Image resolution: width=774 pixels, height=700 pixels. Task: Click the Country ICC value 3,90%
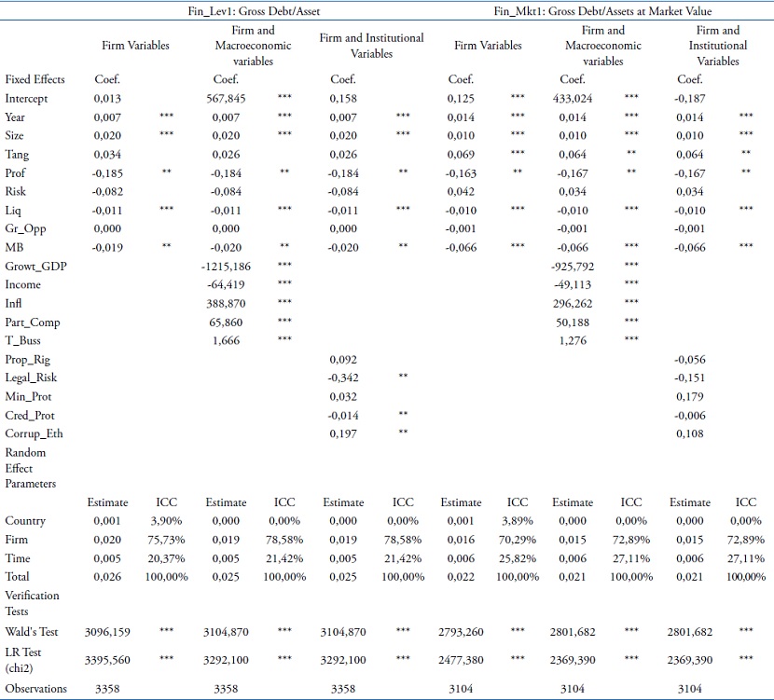pos(170,521)
